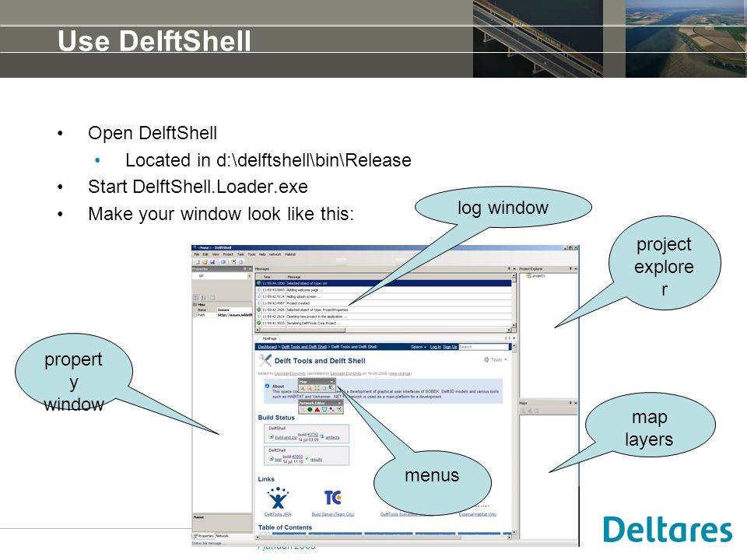This screenshot has width=747, height=560.
Task: Select green circle node tool in Network Editor
Action: 310,410
